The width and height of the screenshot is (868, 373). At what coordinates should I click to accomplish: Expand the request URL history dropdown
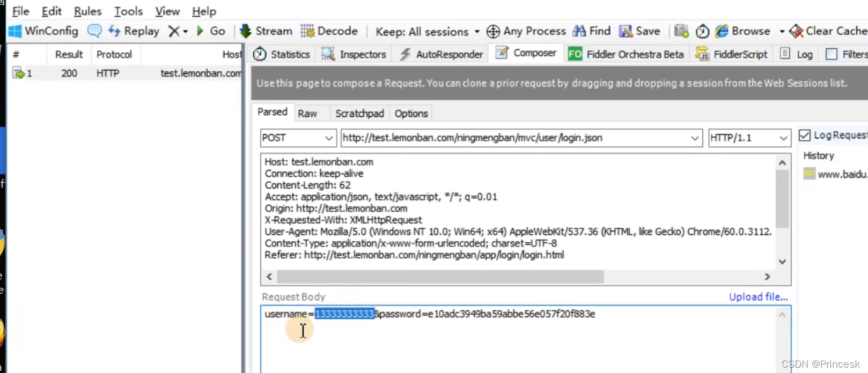pos(695,138)
